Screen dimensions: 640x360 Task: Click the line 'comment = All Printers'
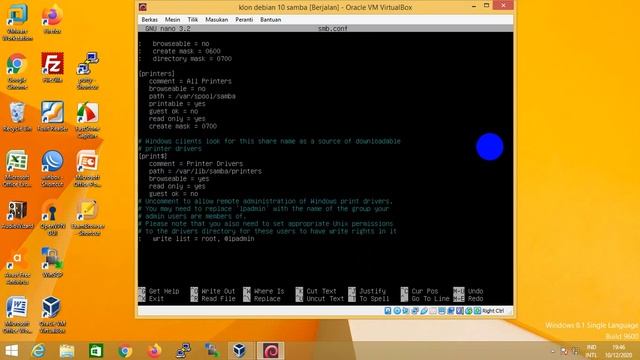(x=190, y=81)
